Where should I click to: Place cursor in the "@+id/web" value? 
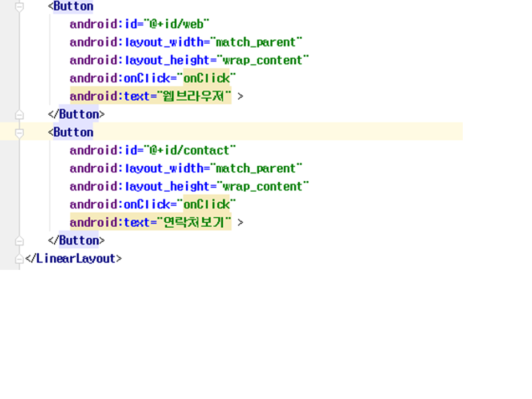pyautogui.click(x=177, y=24)
